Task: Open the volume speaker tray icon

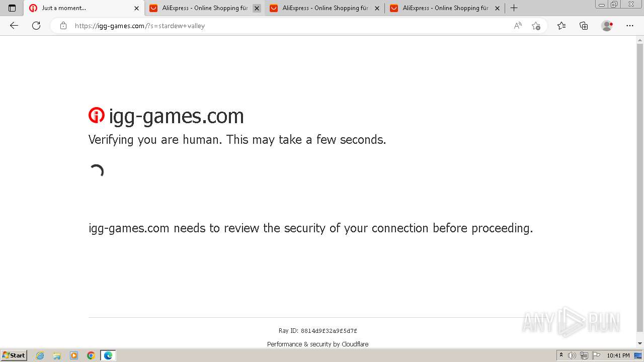Action: pos(573,355)
